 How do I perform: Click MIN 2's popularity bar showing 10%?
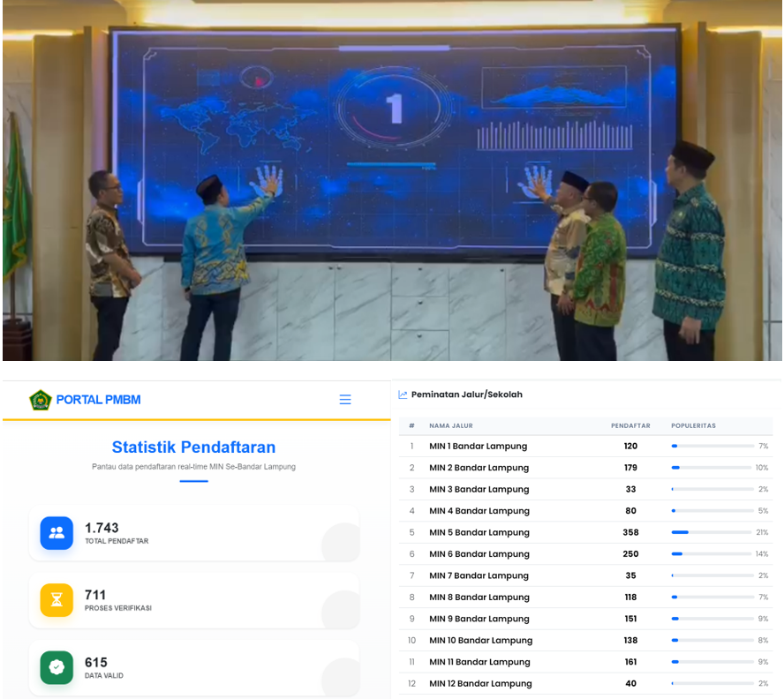click(711, 467)
